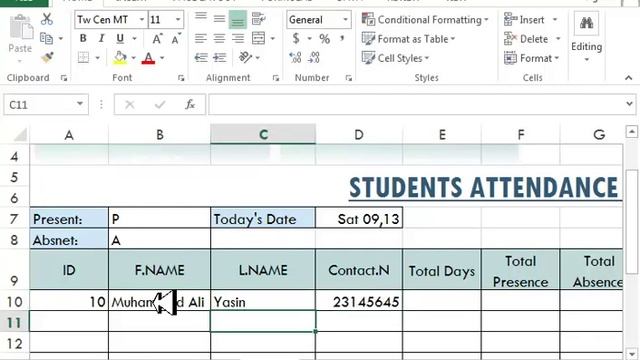Click the Orientation icon
Screen dimensions: 640x360
click(246, 58)
